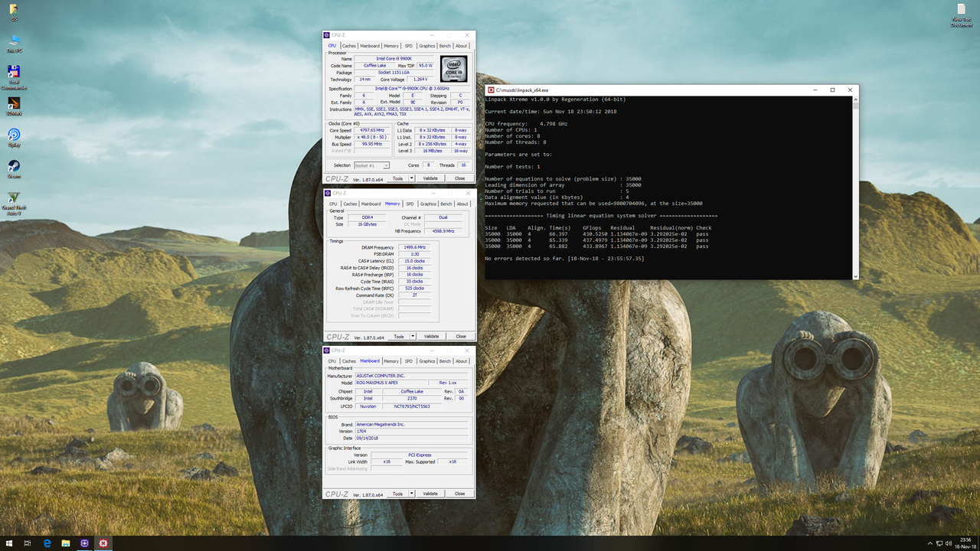
Task: Switch to the Graphics tab in the Mainboard window
Action: tap(427, 360)
